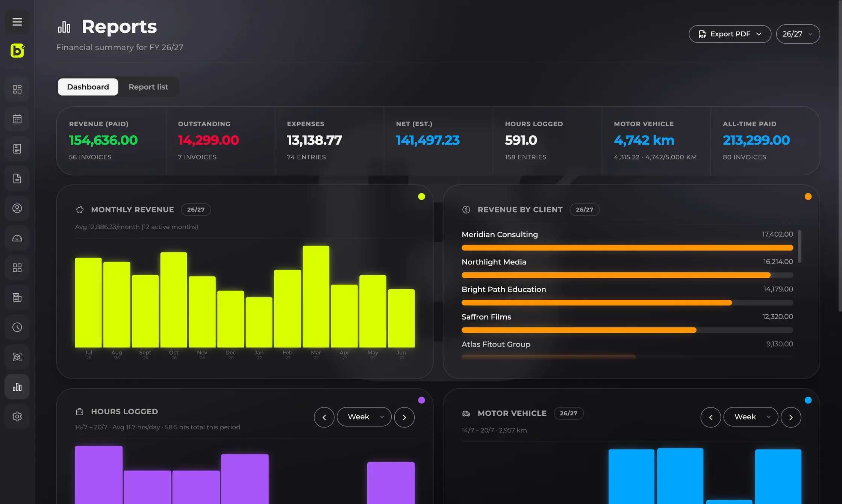842x504 pixels.
Task: Click the 16,214.00 Northlight Media amount
Action: (778, 261)
